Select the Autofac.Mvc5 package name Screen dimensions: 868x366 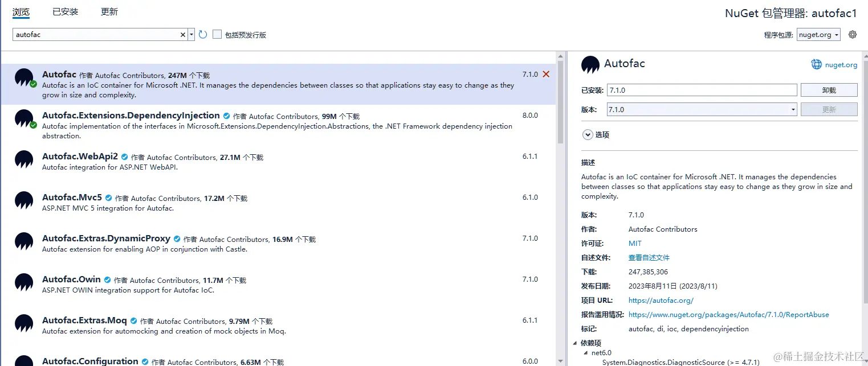click(x=72, y=198)
